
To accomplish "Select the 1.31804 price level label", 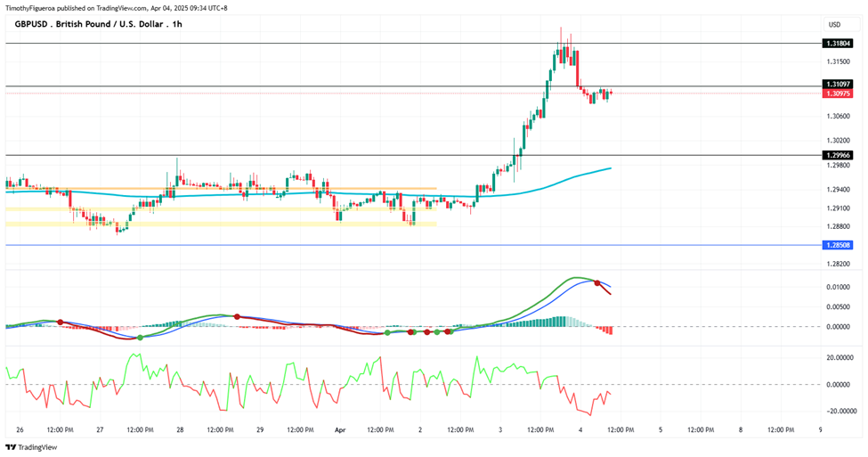I will coord(838,44).
